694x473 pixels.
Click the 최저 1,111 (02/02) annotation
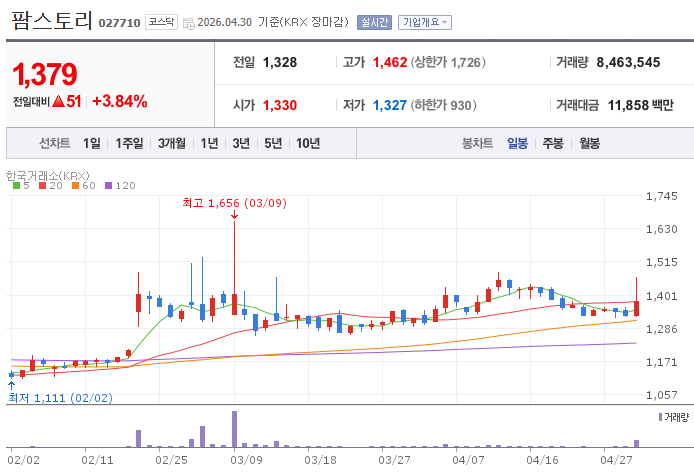point(60,398)
